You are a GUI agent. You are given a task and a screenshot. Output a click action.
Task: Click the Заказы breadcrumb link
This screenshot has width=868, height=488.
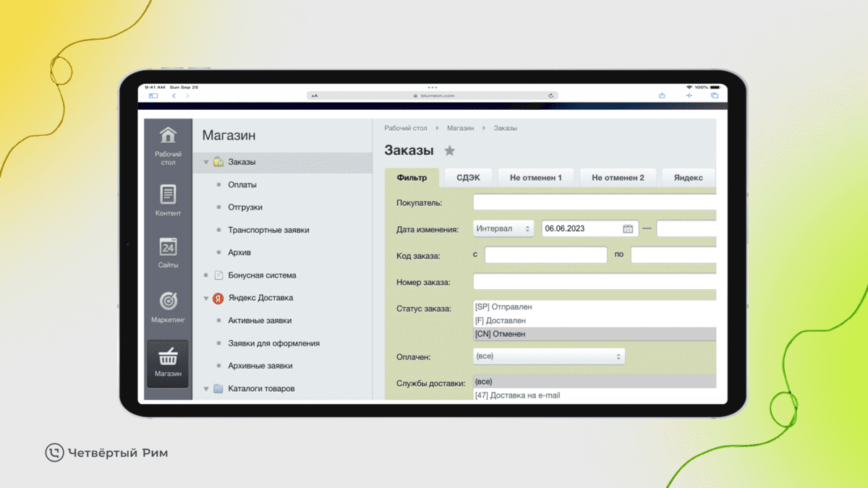(505, 128)
